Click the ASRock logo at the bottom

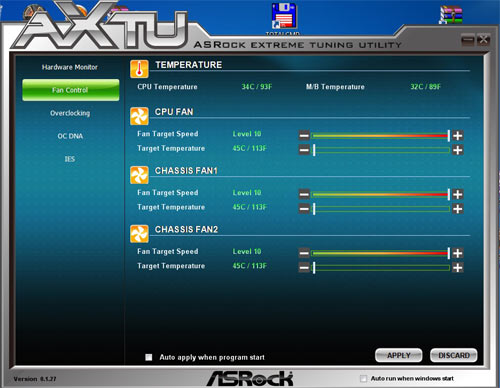pyautogui.click(x=250, y=378)
